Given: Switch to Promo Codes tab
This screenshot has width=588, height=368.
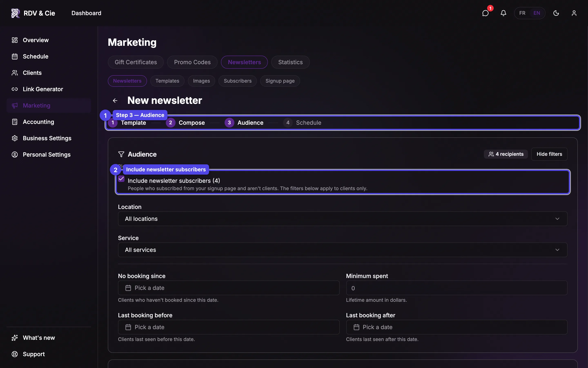Looking at the screenshot, I should (x=192, y=62).
